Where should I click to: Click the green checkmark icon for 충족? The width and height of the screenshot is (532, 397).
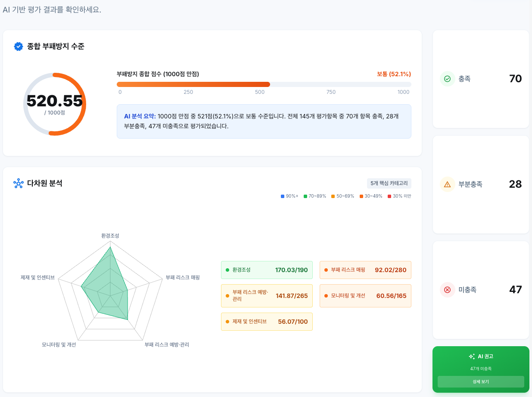[447, 79]
